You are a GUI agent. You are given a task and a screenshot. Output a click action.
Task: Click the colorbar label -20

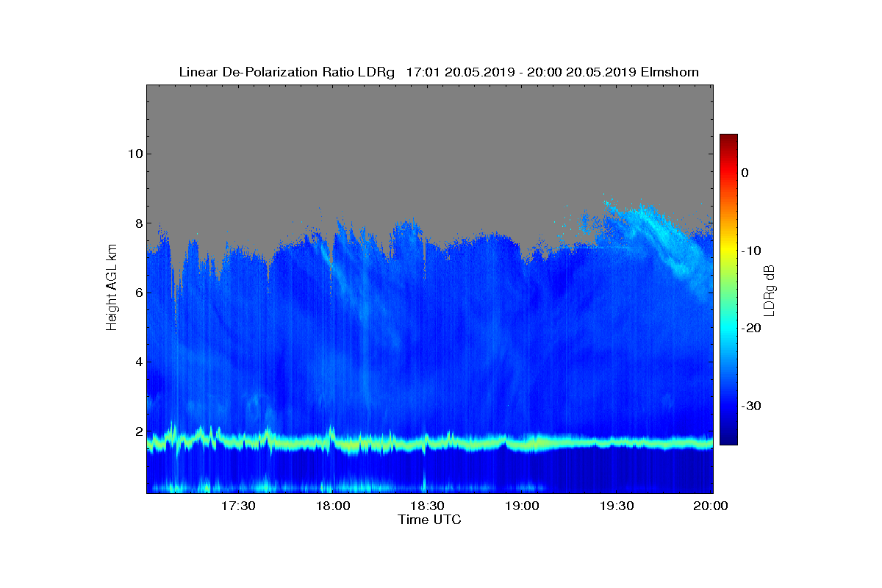pyautogui.click(x=750, y=329)
